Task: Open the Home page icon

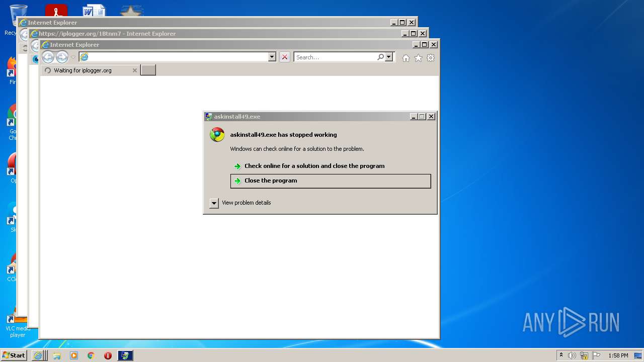Action: point(406,58)
